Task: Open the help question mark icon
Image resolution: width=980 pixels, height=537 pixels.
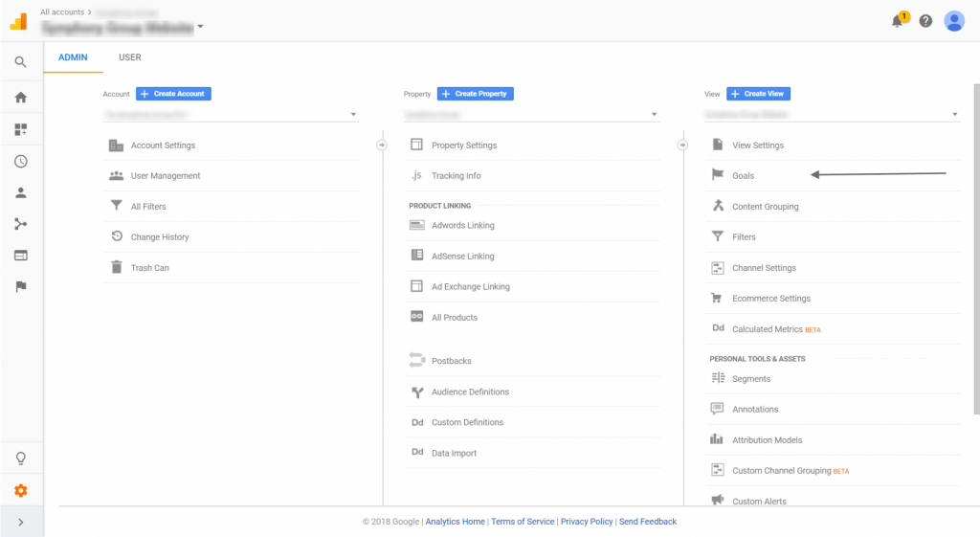Action: click(x=925, y=21)
